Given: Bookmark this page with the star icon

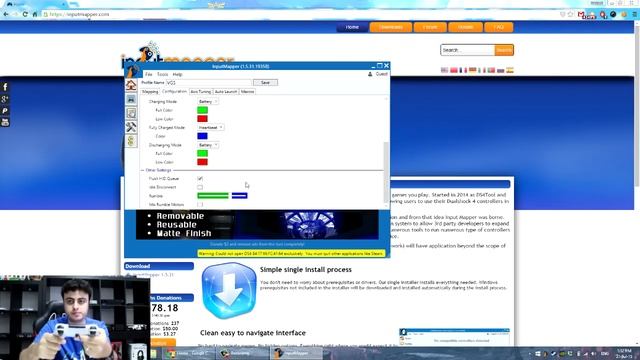Looking at the screenshot, I should [x=571, y=14].
